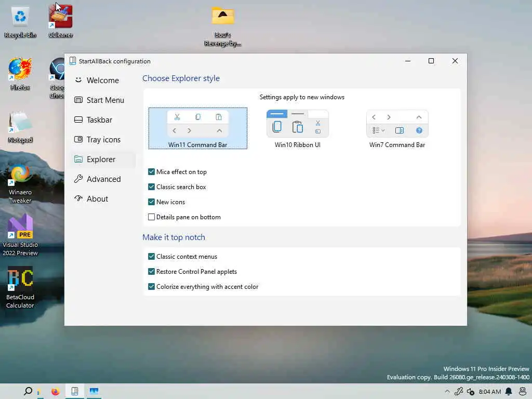Click the rightmost tray face icon
The image size is (532, 399).
coord(523,392)
